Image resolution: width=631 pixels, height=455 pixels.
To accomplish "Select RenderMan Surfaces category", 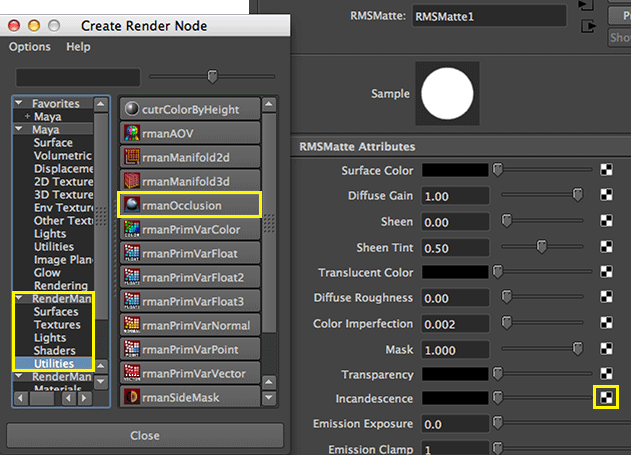I will 56,312.
